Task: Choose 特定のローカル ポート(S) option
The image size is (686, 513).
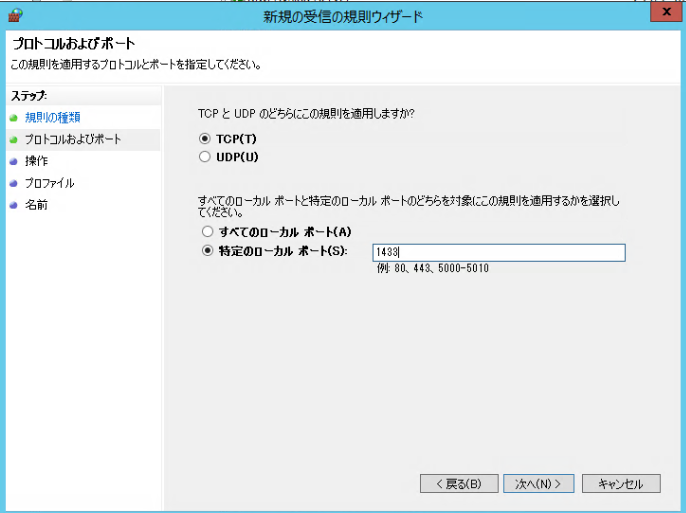Action: 207,251
